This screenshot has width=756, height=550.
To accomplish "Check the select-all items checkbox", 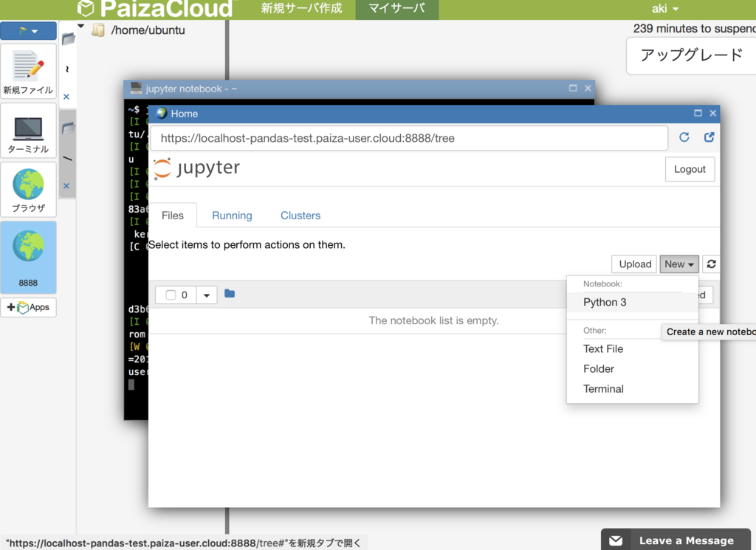I will (171, 295).
